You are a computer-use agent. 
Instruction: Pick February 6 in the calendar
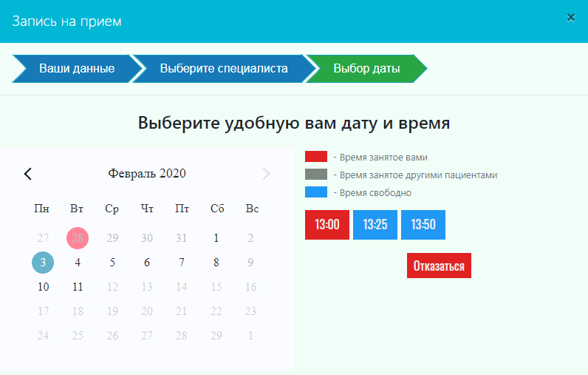pos(147,263)
